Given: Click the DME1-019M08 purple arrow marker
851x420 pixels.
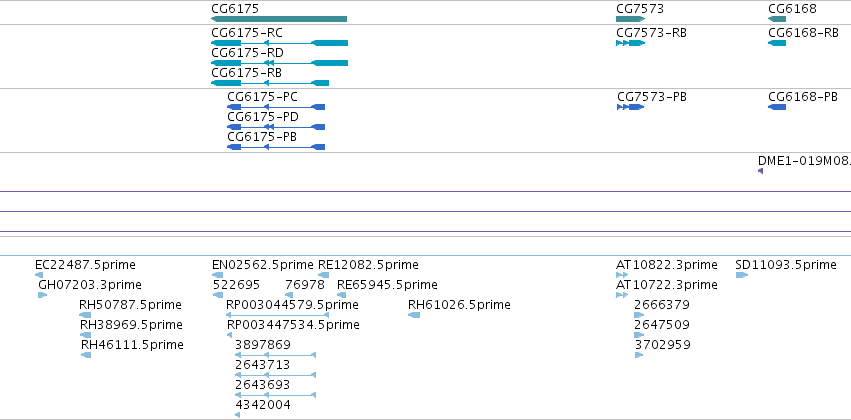Looking at the screenshot, I should point(760,171).
